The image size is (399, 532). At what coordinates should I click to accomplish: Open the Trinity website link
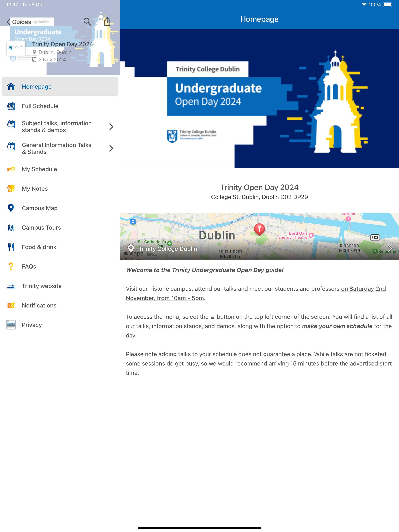[42, 286]
